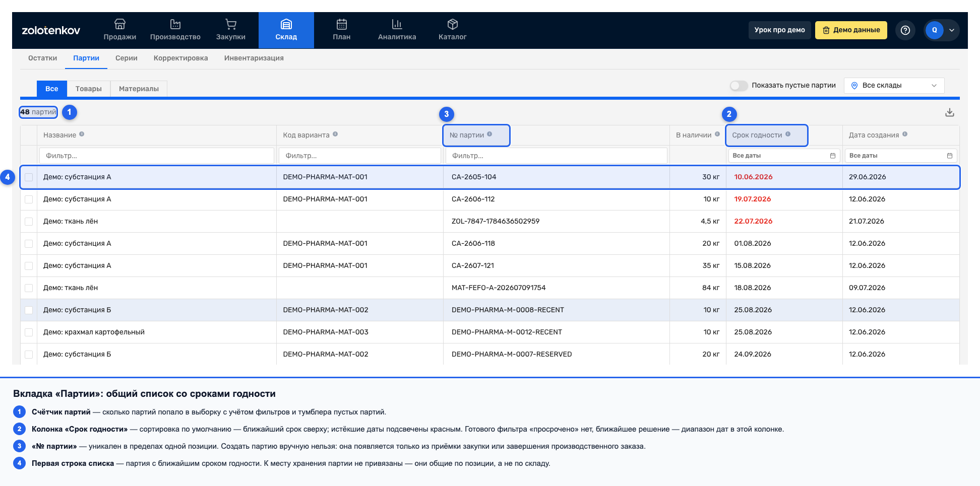
Task: Switch to the Остатки tab
Action: click(42, 58)
